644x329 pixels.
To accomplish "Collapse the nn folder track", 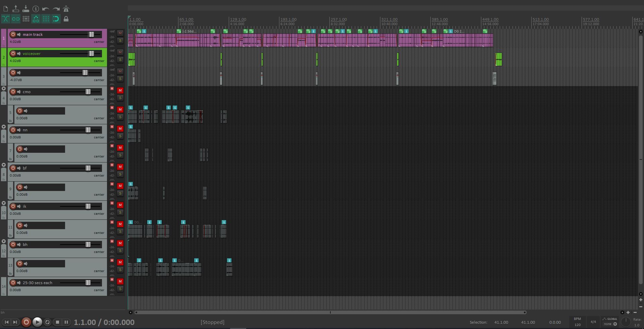I will tap(4, 127).
